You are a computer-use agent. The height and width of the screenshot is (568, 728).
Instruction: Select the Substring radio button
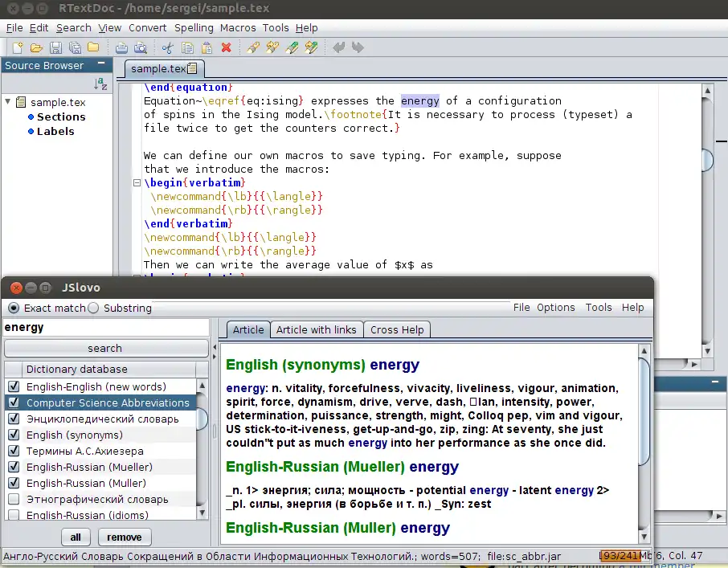[93, 308]
